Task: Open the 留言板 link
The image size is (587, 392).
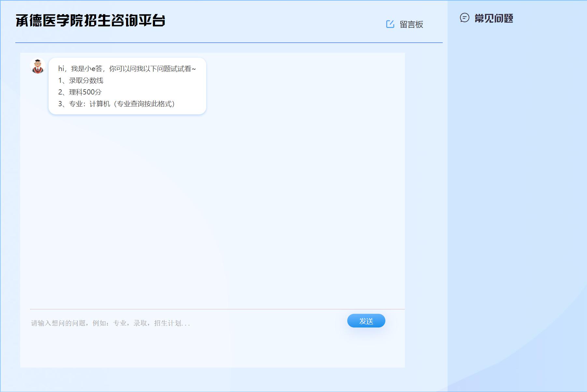Action: (411, 24)
